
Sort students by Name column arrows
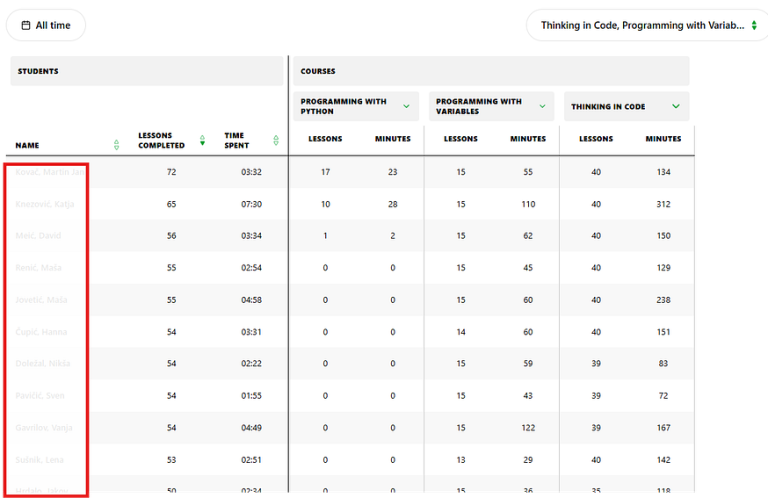116,145
